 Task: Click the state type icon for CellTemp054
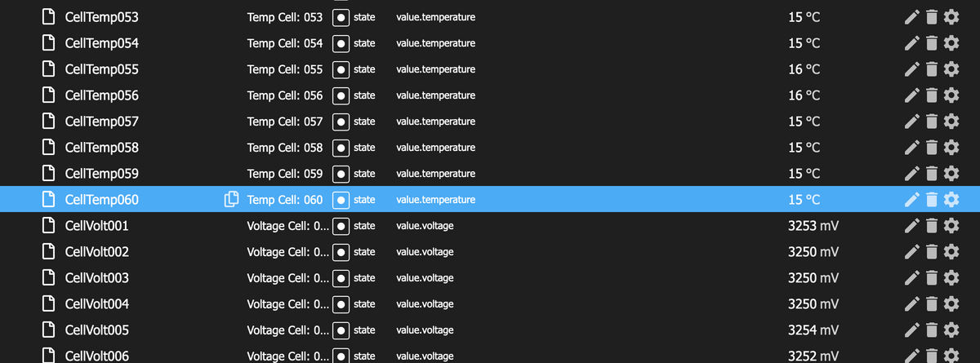click(x=341, y=43)
